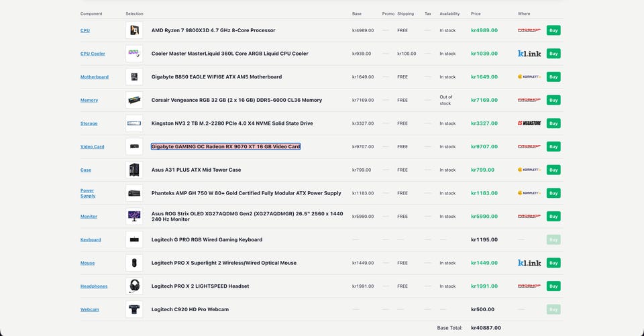Click the Komplett logo in Motherboard row
This screenshot has width=644, height=336.
tap(529, 77)
